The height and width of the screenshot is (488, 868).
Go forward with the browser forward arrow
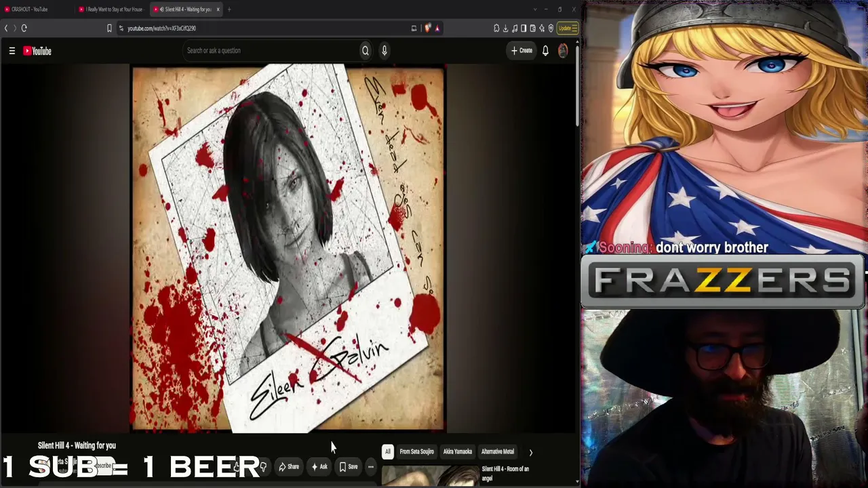pyautogui.click(x=14, y=28)
